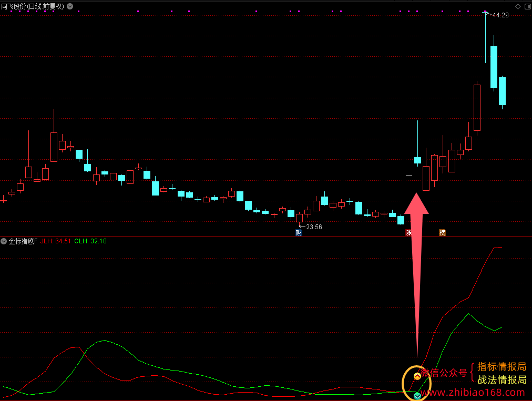Click the teal down-arrow signal icon
This screenshot has width=532, height=401.
417,396
